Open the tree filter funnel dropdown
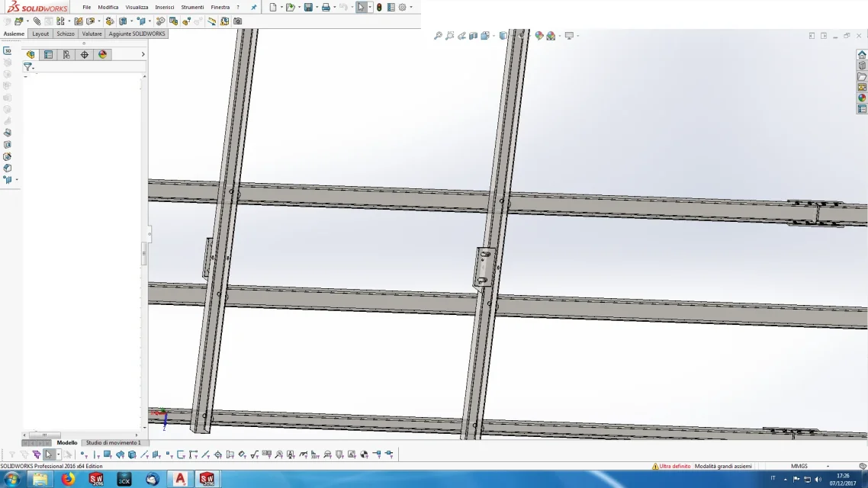Viewport: 868px width, 488px height. click(29, 66)
